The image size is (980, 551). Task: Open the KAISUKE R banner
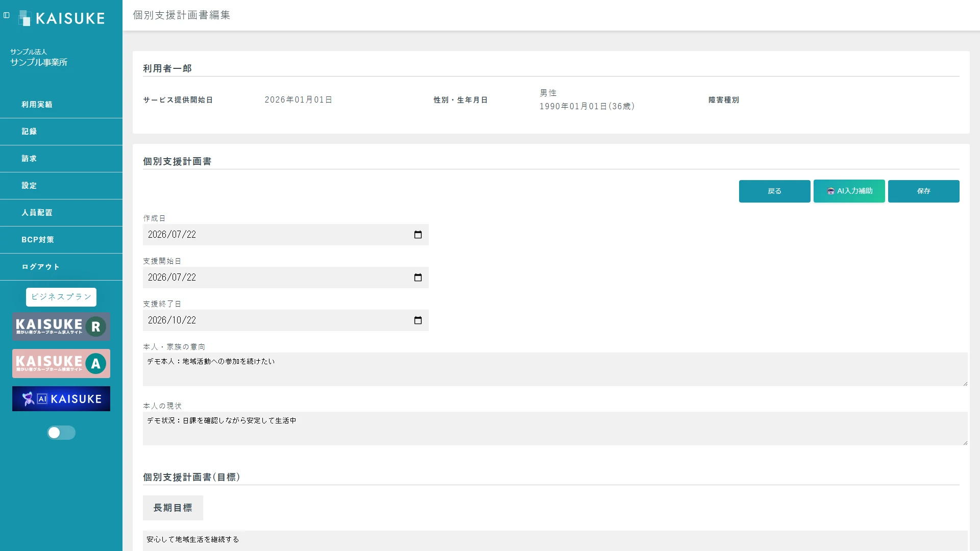tap(61, 327)
